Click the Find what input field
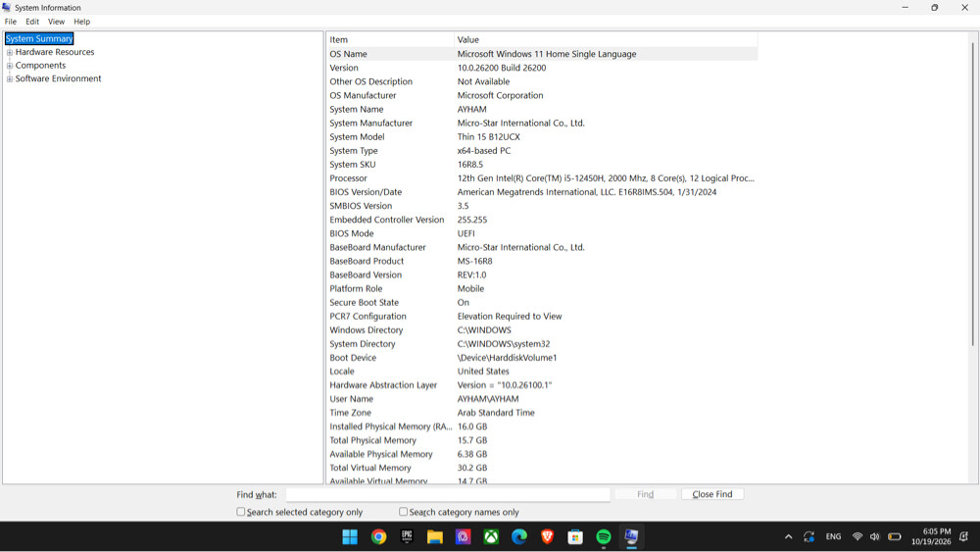Image resolution: width=980 pixels, height=552 pixels. (x=448, y=494)
